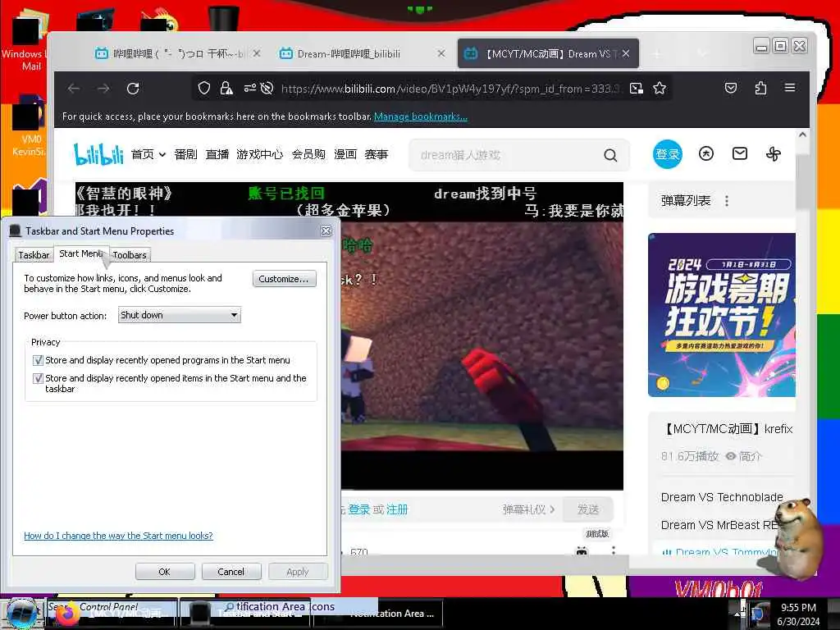Open 会员购 in the bilibili navigation

click(308, 155)
